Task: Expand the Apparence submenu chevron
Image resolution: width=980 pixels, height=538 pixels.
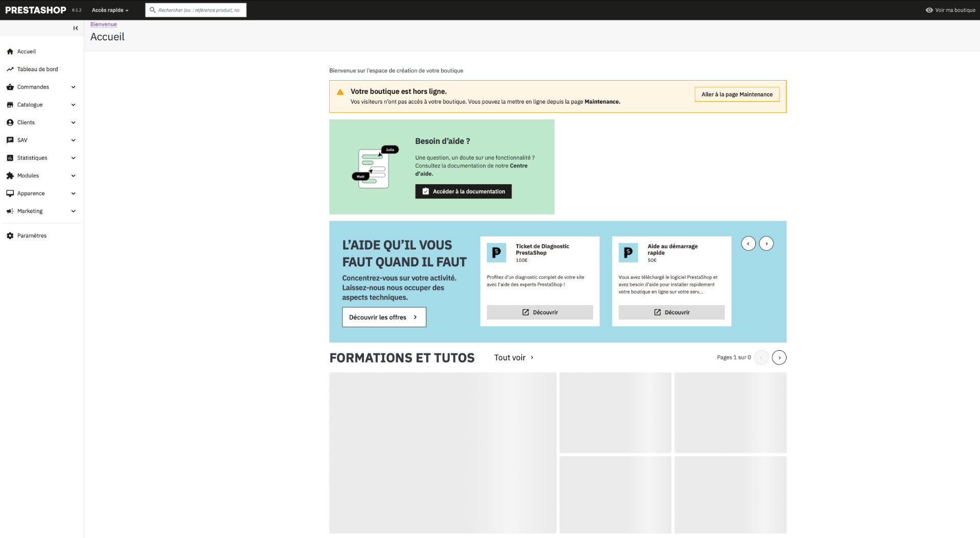Action: 73,193
